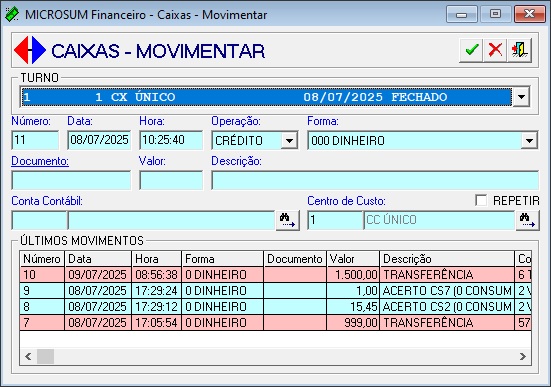
Task: Click the time 17:29:12 cell
Action: click(x=157, y=307)
